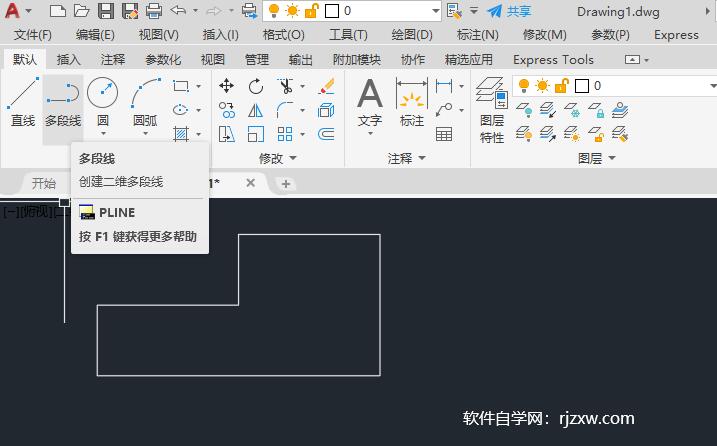Insert a Table from Annotation panel
717x446 pixels.
[x=444, y=134]
